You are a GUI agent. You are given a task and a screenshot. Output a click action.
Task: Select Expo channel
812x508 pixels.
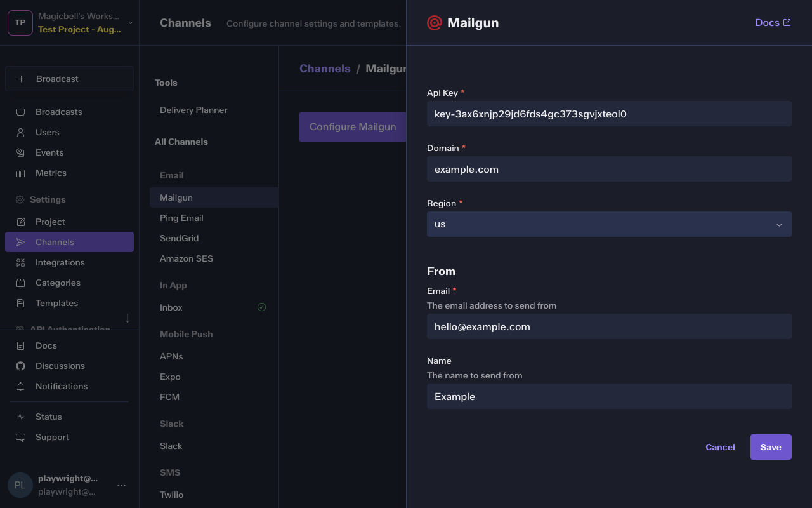click(x=214, y=377)
